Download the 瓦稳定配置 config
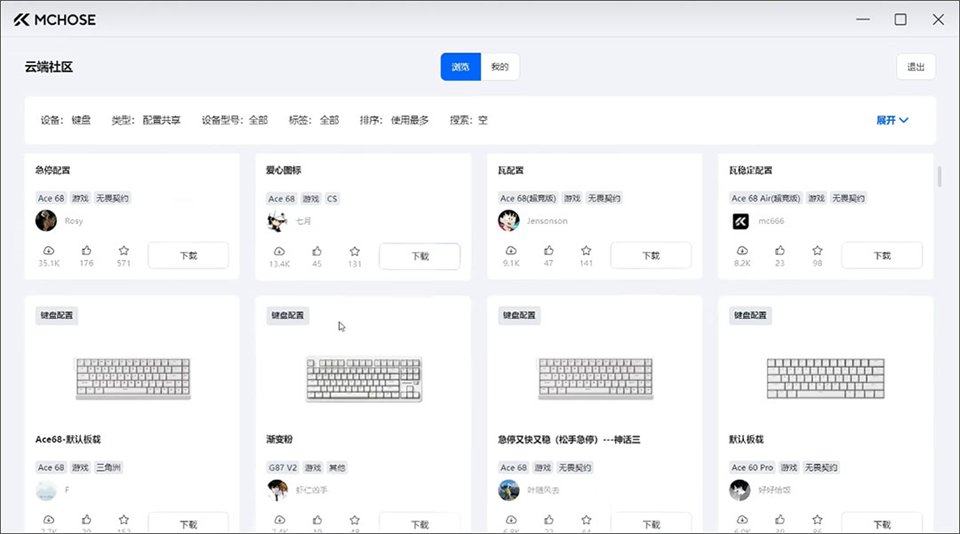The width and height of the screenshot is (960, 534). (x=882, y=255)
